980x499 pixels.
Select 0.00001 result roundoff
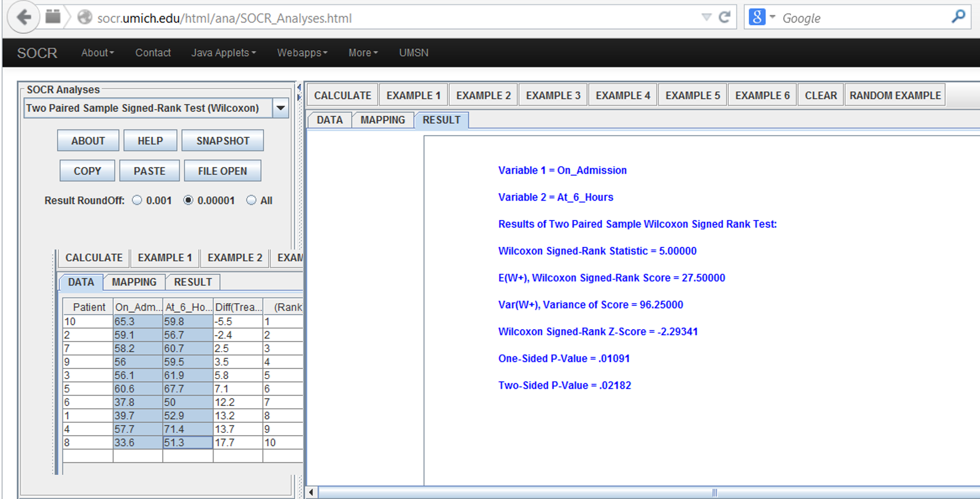[x=188, y=200]
